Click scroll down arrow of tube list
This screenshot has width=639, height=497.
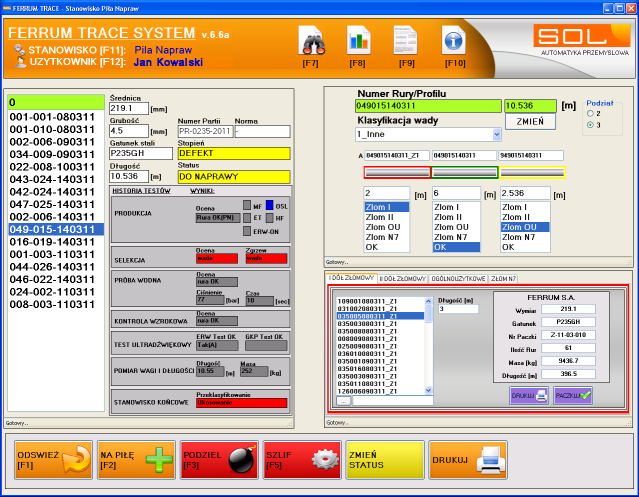(428, 390)
